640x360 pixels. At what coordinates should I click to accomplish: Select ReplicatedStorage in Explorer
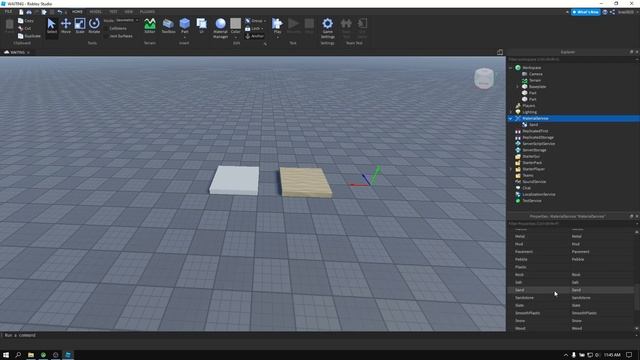(538, 138)
